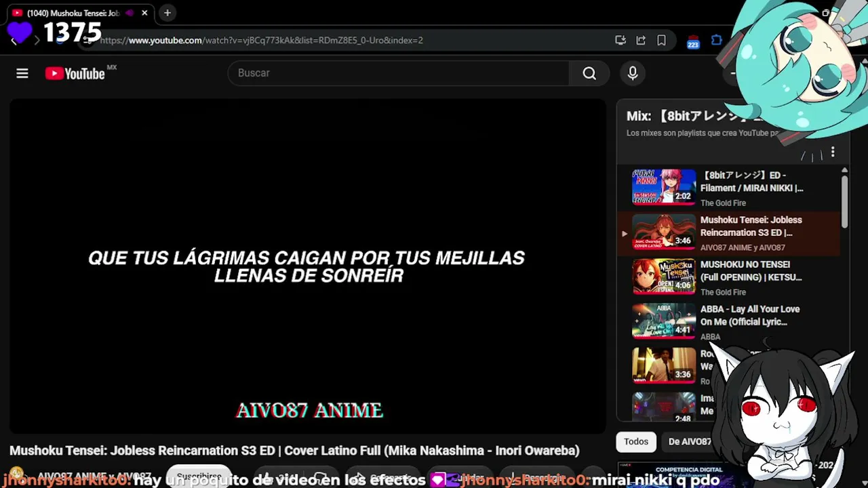Screen dimensions: 868x488
Task: Open the extension icon with 223 badge
Action: [x=693, y=42]
